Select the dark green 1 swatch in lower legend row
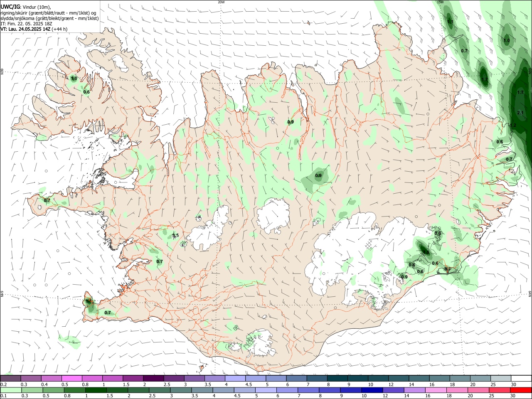Image resolution: width=532 pixels, height=399 pixels. click(x=96, y=390)
